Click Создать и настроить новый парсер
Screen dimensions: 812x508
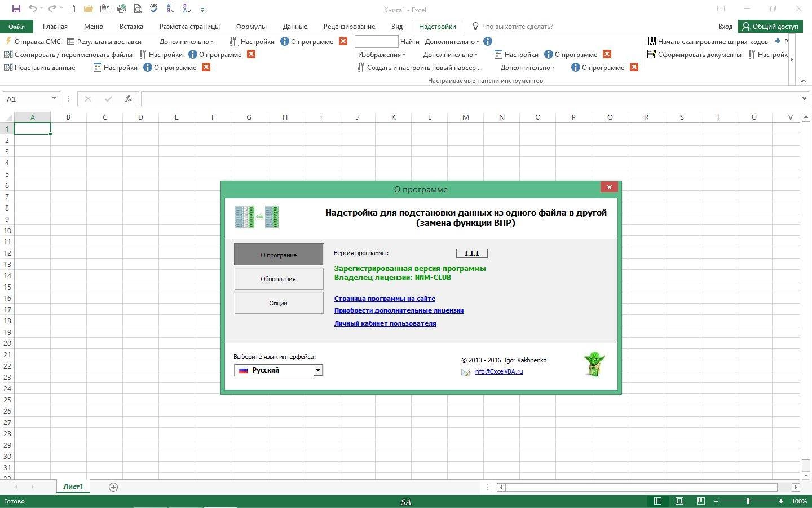coord(420,67)
